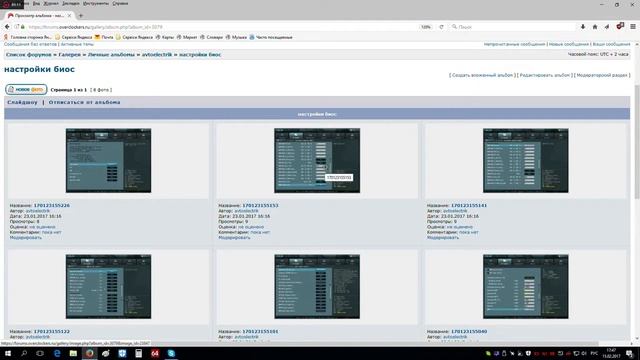Screen dimensions: 640x360
Task: Open thumbnail of photo 170123155153
Action: coord(317,160)
